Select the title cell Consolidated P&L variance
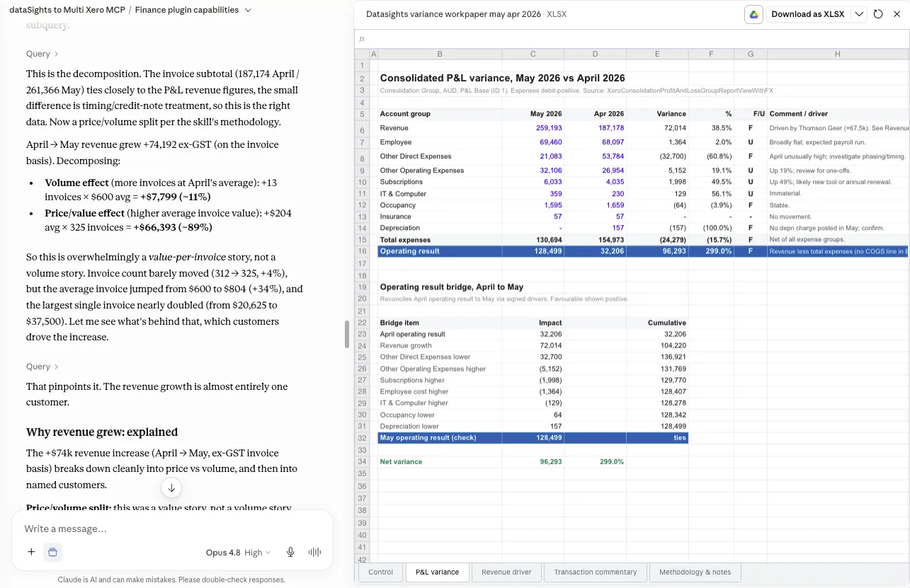Screen dimensions: 910x588 [502, 78]
